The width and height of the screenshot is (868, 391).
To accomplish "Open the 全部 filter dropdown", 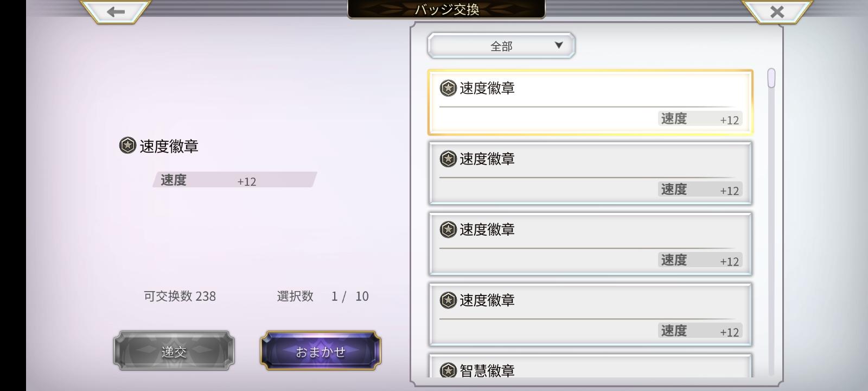I will pos(501,46).
